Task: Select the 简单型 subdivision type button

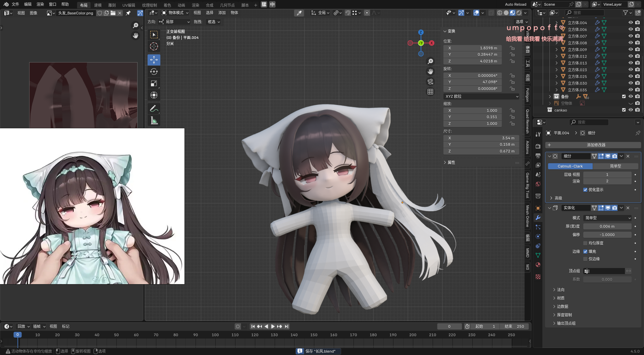Action: [615, 166]
